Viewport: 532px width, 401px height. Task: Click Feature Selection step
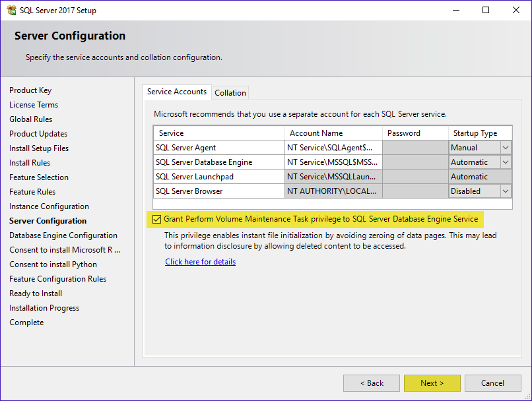[x=39, y=177]
